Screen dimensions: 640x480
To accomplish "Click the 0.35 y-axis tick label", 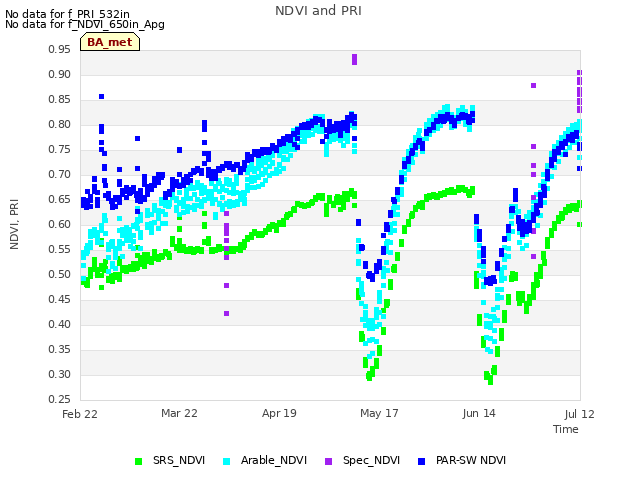I will point(60,349).
